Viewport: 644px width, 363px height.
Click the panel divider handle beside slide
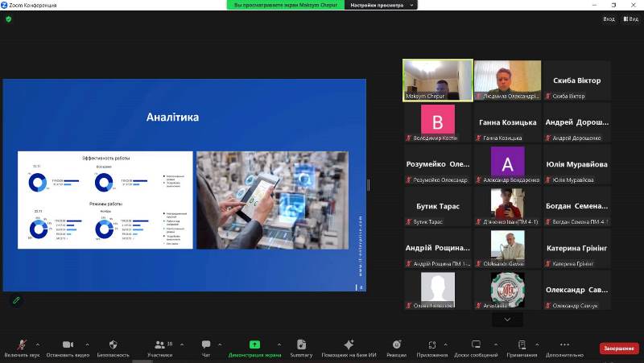(369, 185)
